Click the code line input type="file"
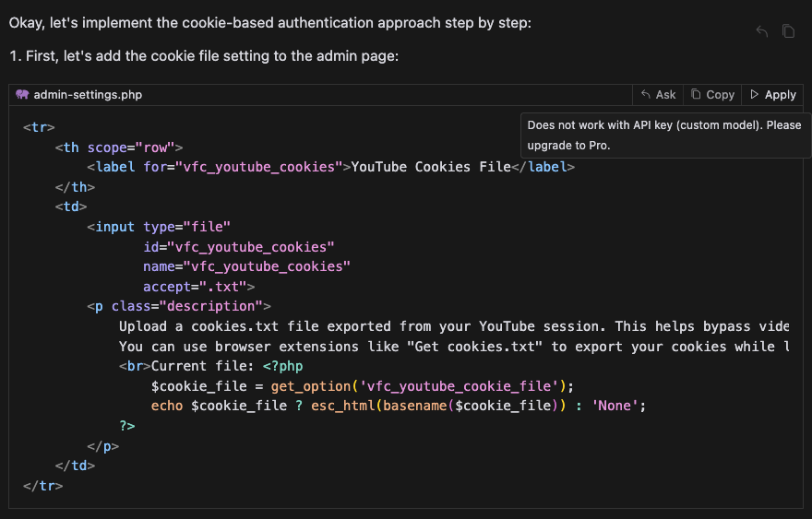The width and height of the screenshot is (812, 519). (x=159, y=227)
